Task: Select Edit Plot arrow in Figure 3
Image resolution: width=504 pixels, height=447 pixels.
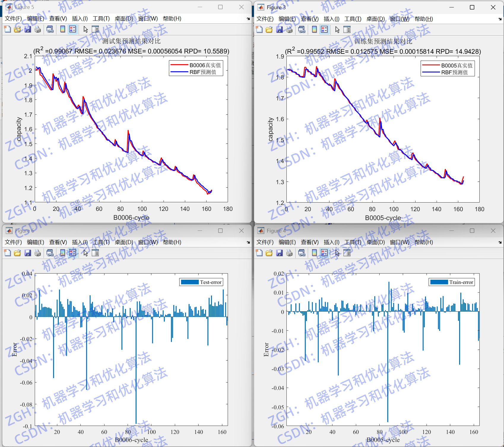Action: coord(337,29)
